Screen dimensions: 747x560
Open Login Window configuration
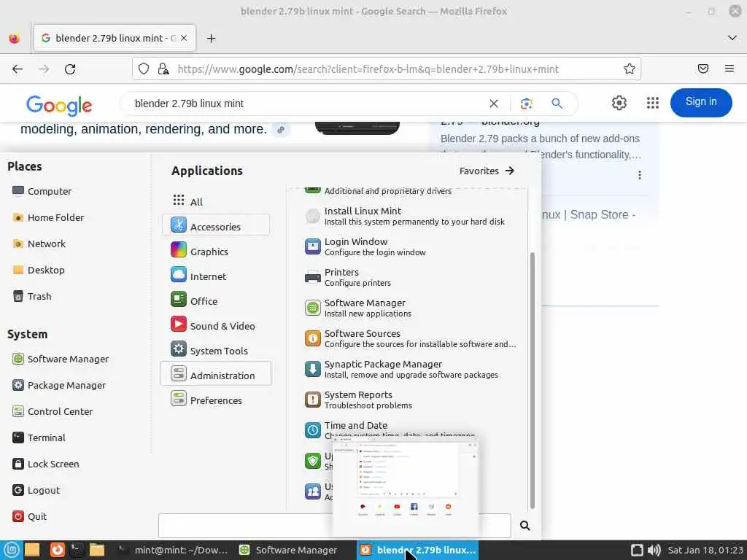pos(365,246)
